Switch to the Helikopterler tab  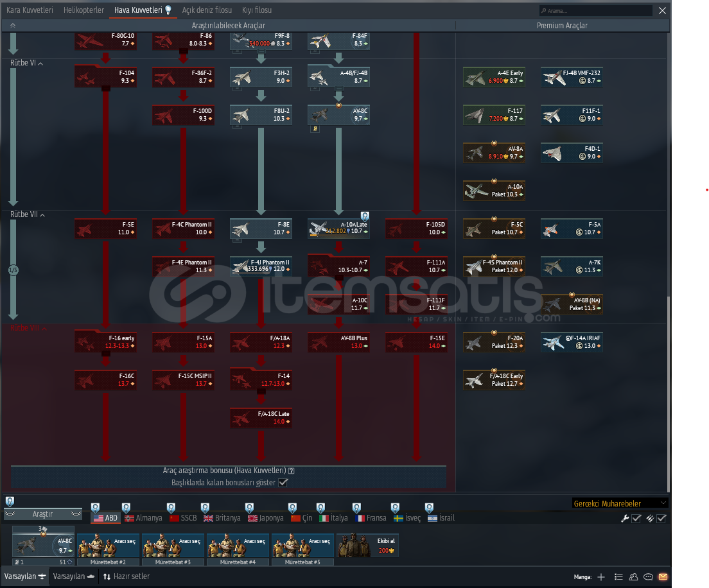pos(83,10)
